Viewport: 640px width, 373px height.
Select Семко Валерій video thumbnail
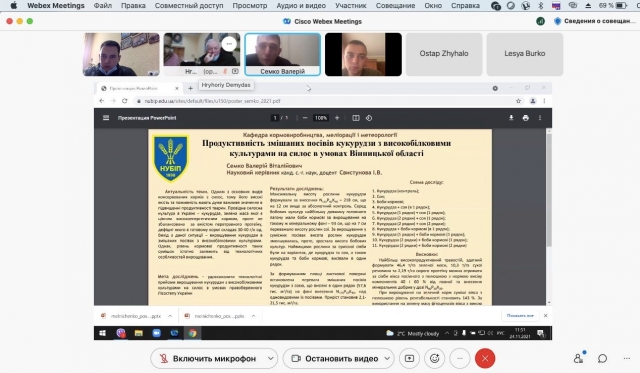[282, 54]
